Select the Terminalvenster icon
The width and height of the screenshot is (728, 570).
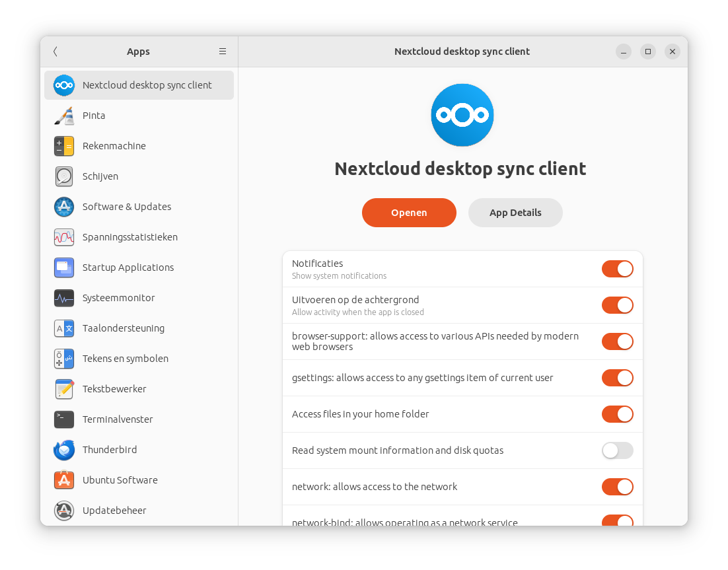[x=64, y=419]
